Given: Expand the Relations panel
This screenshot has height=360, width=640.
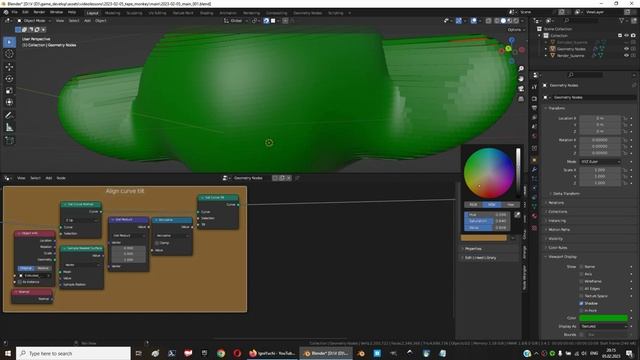Looking at the screenshot, I should coord(555,202).
